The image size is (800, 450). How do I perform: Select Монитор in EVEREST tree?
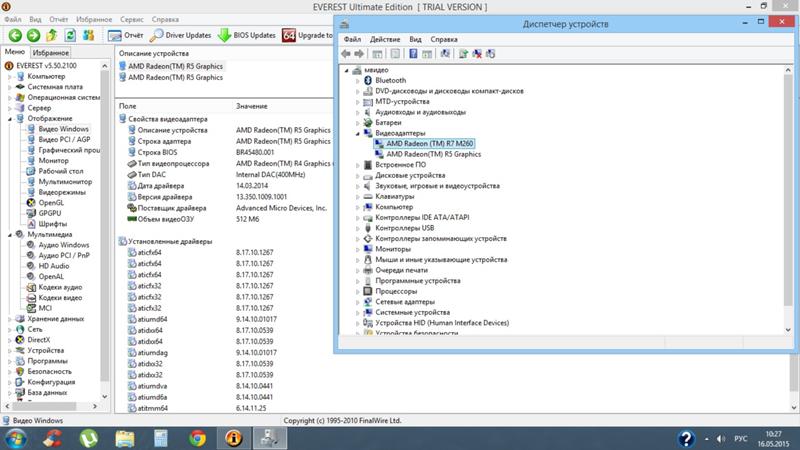point(54,160)
